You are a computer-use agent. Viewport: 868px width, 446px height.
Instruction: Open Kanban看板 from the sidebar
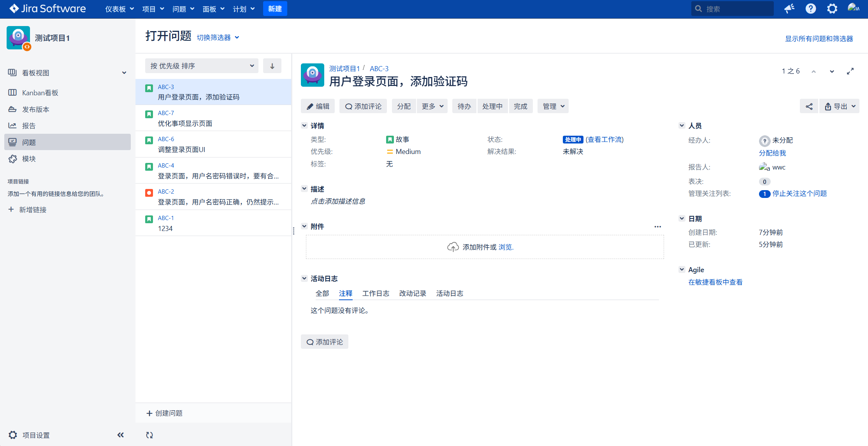40,93
